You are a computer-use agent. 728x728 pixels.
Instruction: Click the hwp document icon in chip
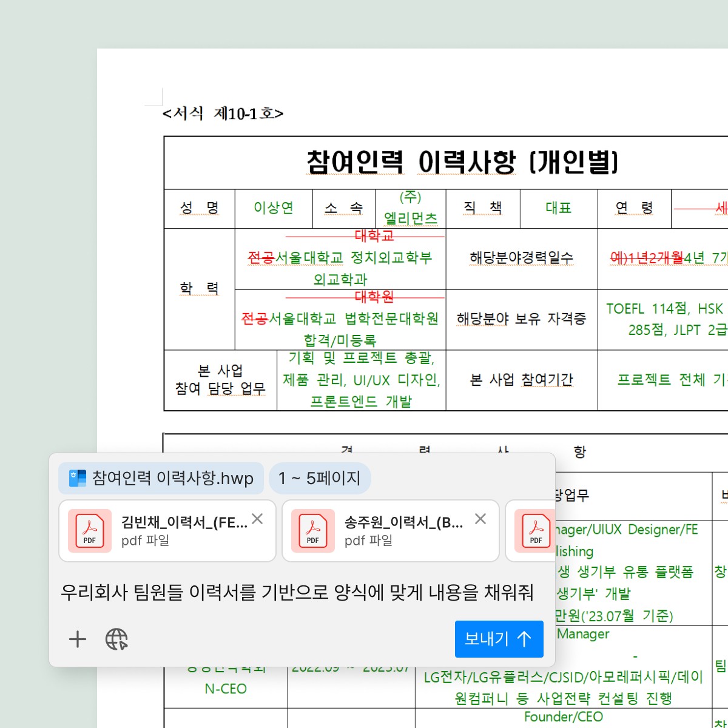pyautogui.click(x=78, y=478)
